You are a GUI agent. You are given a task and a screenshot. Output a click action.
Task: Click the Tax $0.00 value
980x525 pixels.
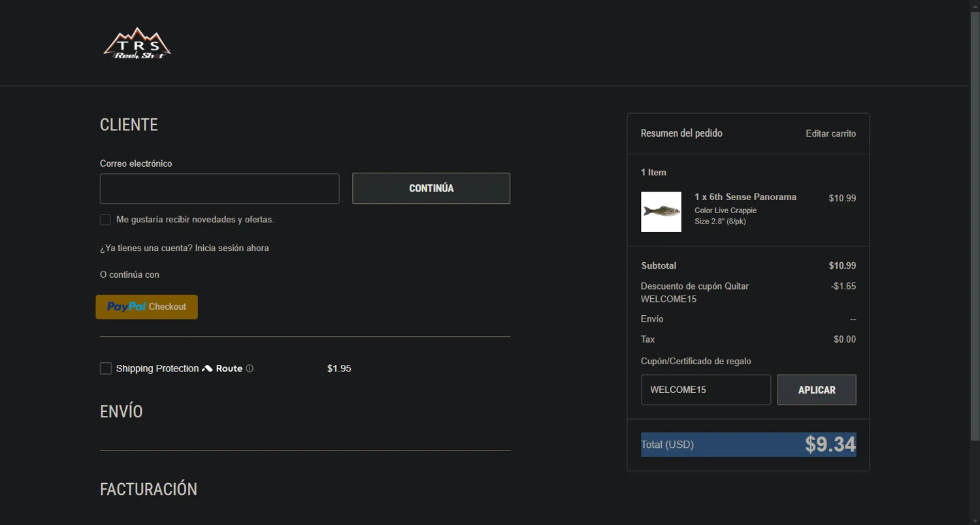[845, 339]
